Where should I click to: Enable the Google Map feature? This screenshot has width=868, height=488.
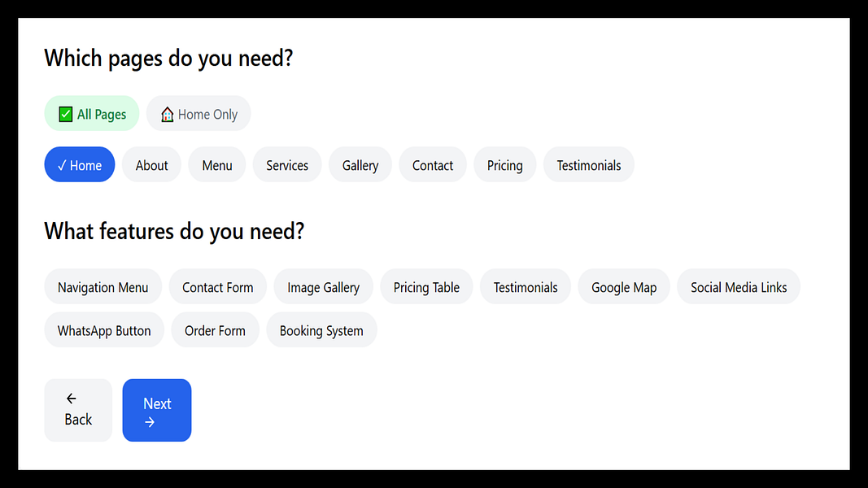[624, 286]
